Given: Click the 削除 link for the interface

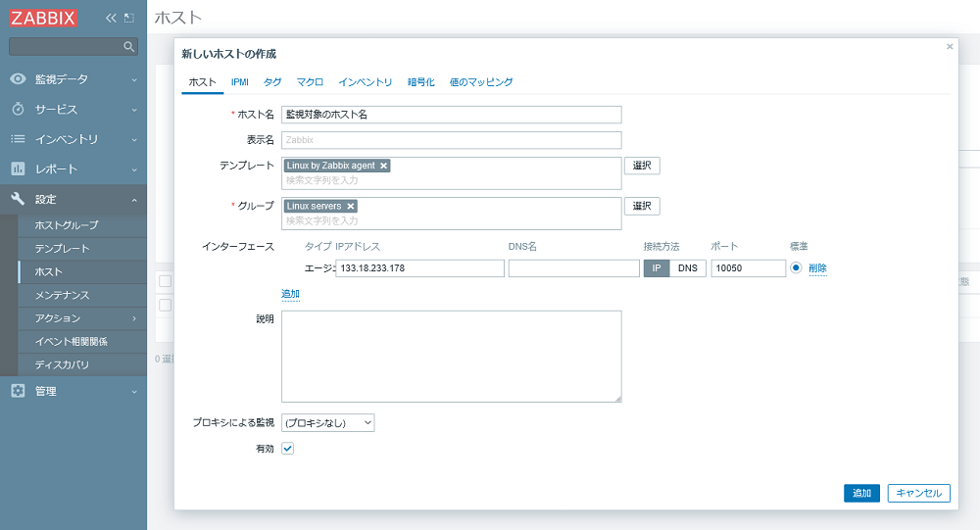Looking at the screenshot, I should pyautogui.click(x=817, y=268).
